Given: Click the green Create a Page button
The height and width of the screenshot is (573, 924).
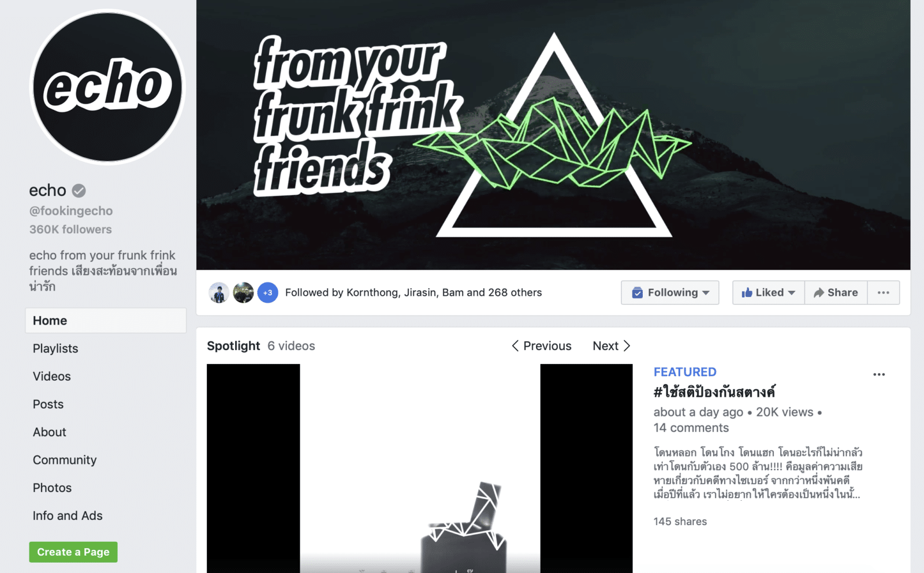Looking at the screenshot, I should [73, 552].
